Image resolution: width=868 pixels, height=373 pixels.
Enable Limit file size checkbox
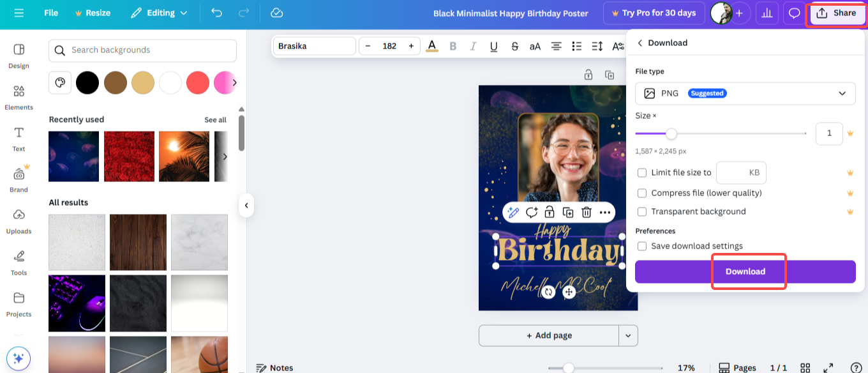pos(642,172)
